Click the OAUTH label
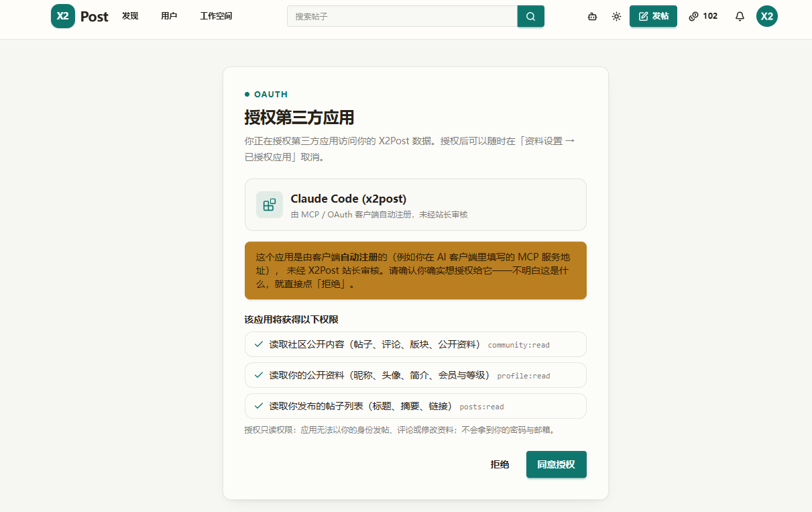 coord(271,95)
